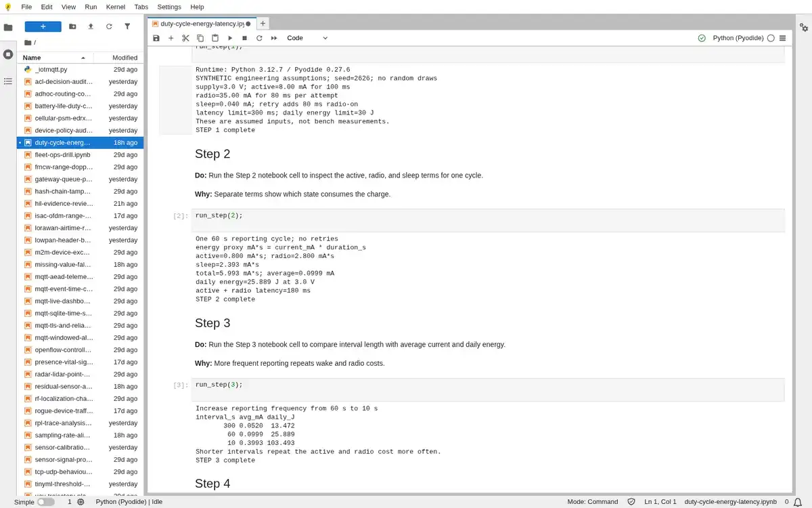The width and height of the screenshot is (812, 508).
Task: Open the File menu
Action: 26,7
